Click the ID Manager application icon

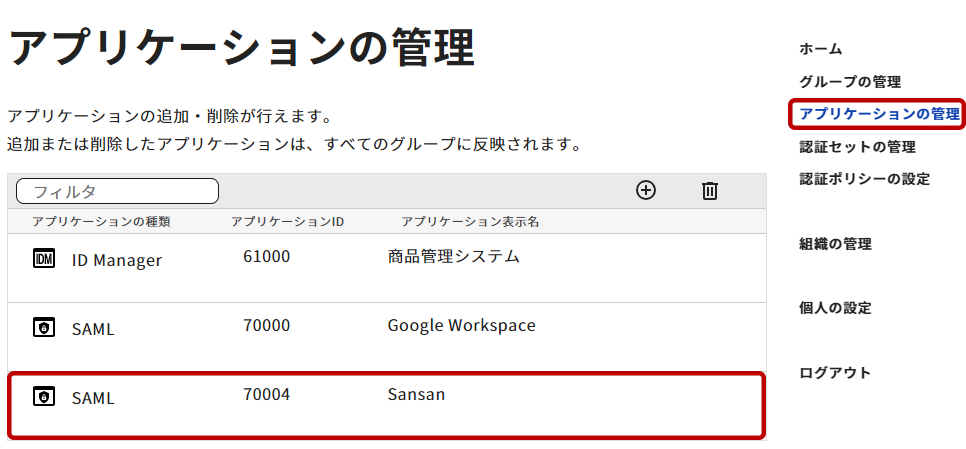[43, 259]
